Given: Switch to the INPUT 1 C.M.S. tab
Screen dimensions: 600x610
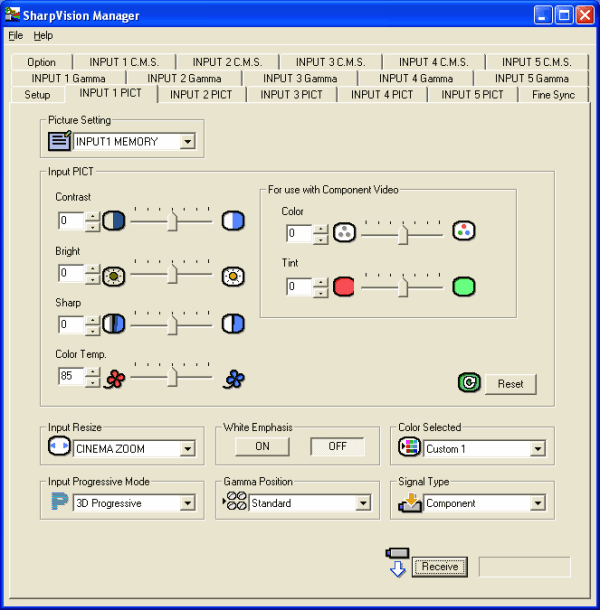Looking at the screenshot, I should (x=124, y=62).
